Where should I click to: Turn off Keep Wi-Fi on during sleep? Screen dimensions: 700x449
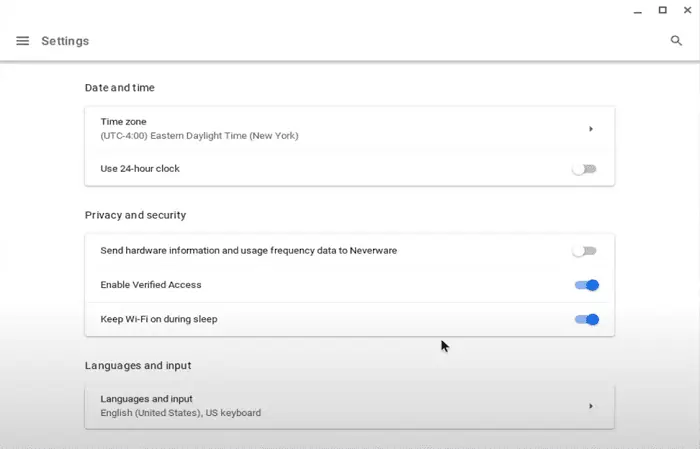(587, 319)
